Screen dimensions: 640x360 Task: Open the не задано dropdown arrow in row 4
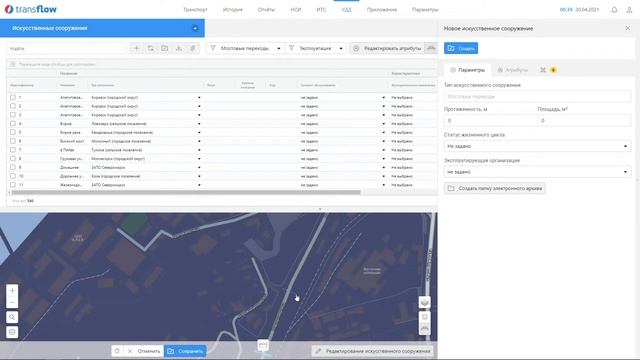tap(383, 124)
